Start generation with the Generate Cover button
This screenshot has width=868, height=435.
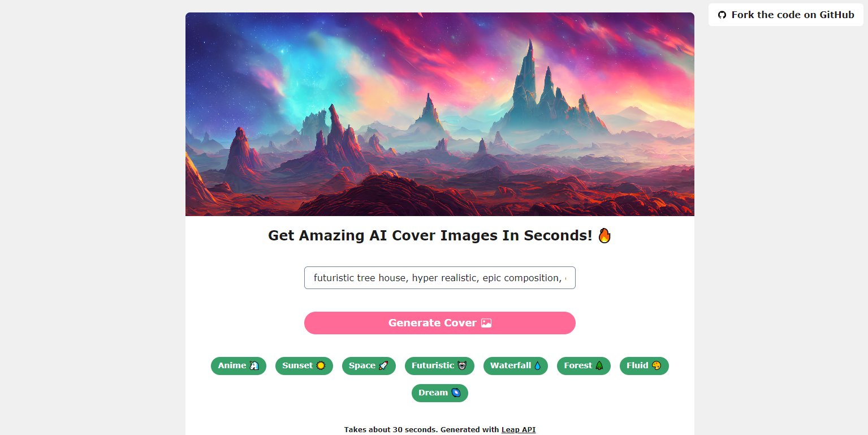coord(440,323)
